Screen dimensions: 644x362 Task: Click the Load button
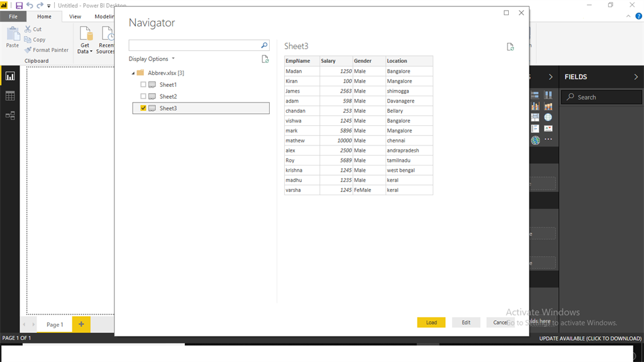[431, 322]
